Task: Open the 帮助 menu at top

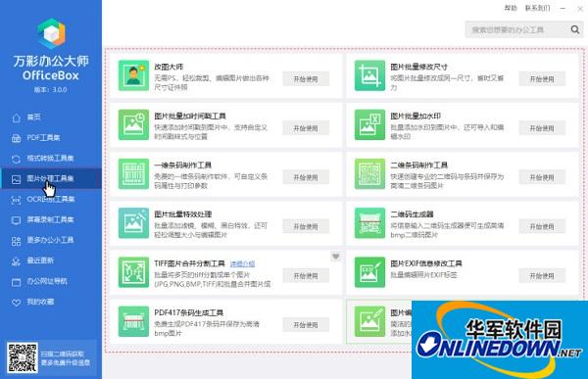Action: 511,8
